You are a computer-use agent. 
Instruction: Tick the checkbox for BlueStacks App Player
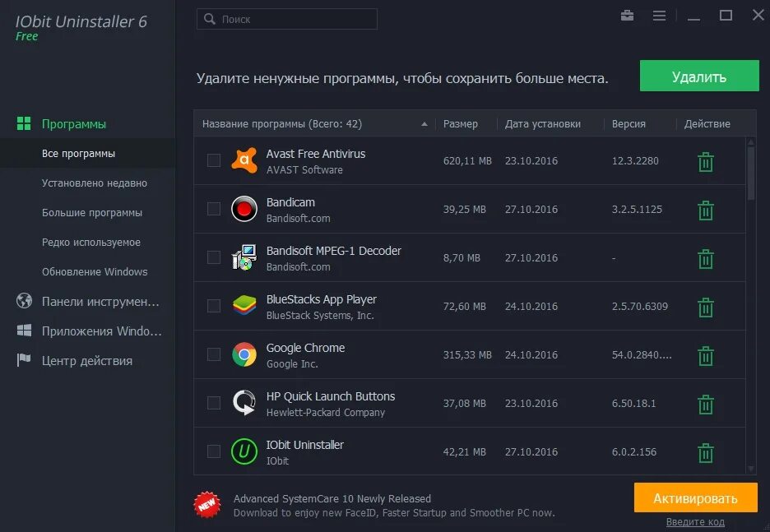coord(214,306)
